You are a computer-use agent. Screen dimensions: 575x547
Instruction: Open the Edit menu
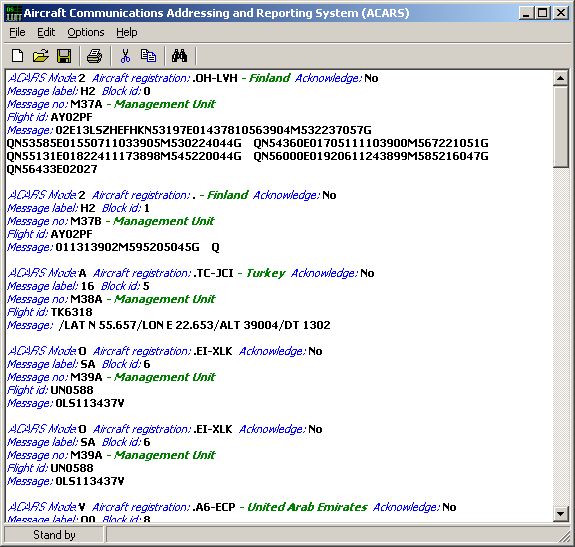46,32
